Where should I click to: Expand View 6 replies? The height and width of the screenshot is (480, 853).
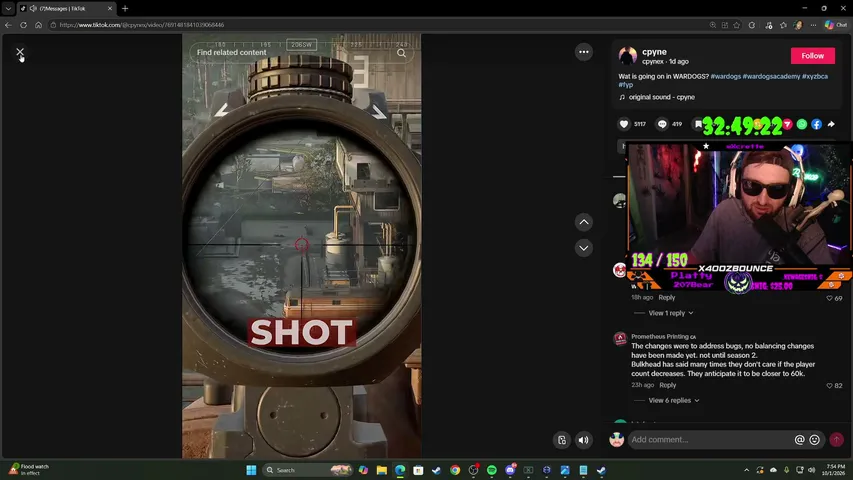[673, 401]
